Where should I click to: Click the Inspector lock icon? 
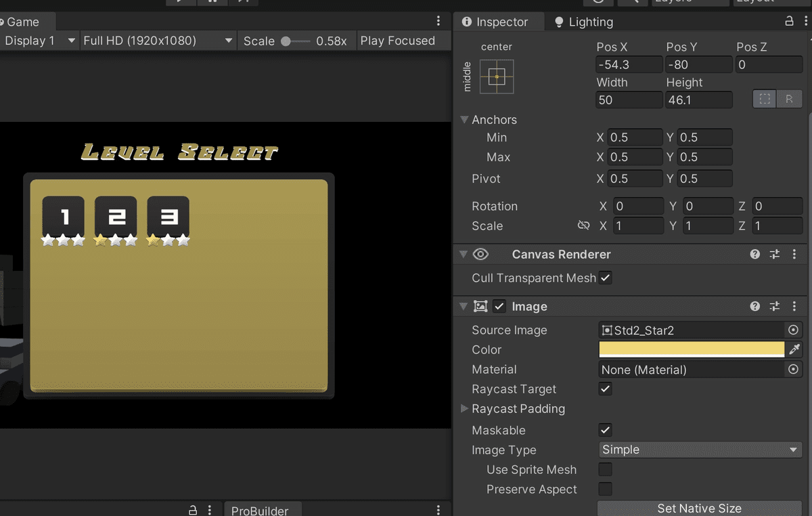point(789,22)
